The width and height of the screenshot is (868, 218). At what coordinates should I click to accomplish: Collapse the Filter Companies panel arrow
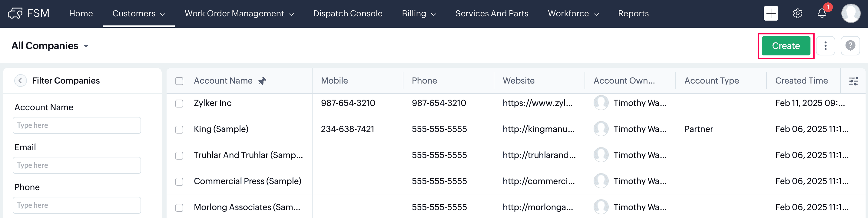(21, 81)
